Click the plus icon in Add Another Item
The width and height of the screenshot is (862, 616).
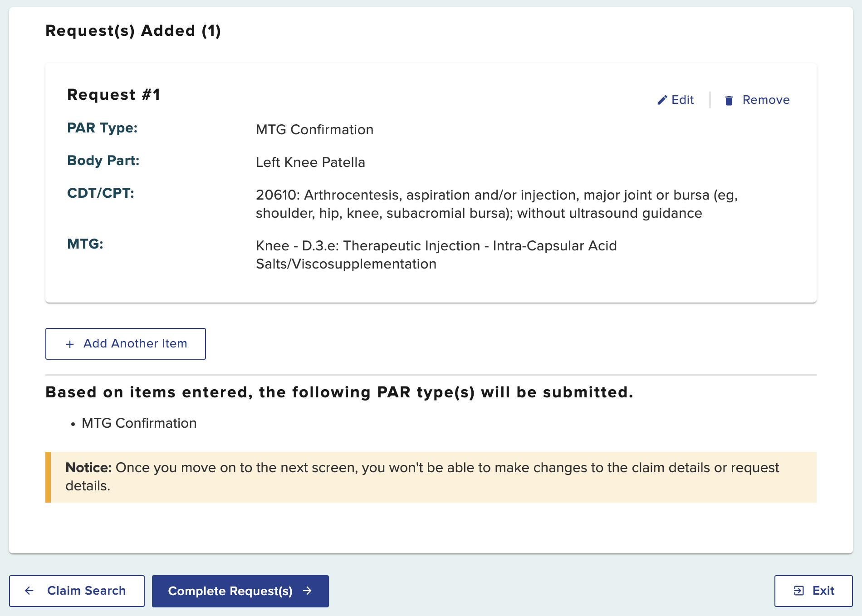[70, 344]
